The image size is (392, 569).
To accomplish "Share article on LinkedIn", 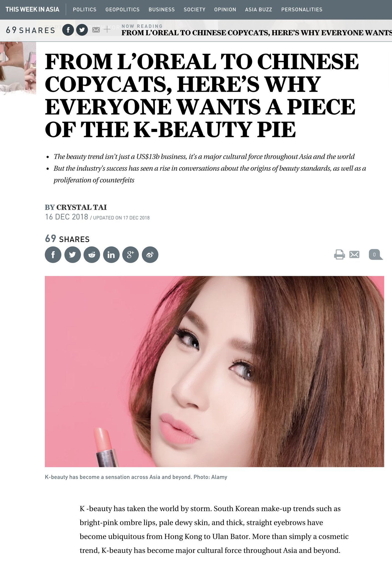I will click(111, 254).
